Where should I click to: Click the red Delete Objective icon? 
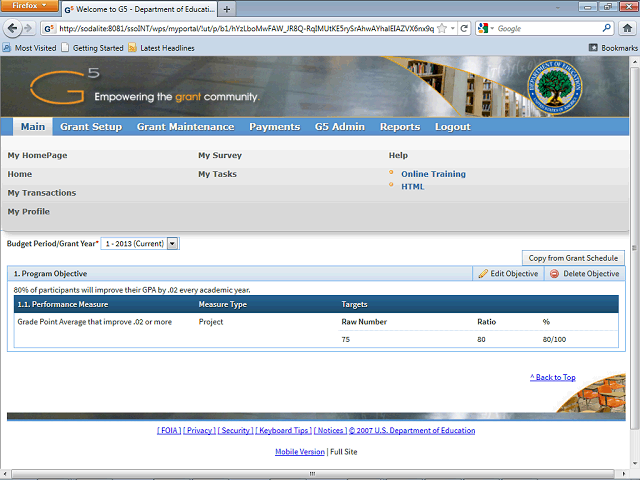click(x=554, y=273)
